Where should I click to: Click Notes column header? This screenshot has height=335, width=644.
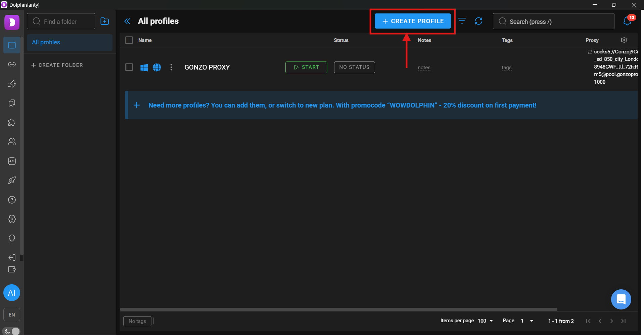pos(424,40)
